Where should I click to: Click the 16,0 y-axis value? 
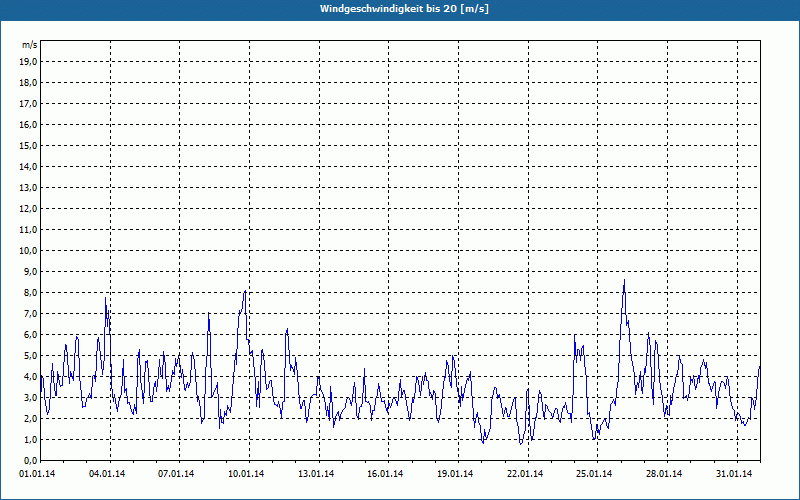click(28, 124)
